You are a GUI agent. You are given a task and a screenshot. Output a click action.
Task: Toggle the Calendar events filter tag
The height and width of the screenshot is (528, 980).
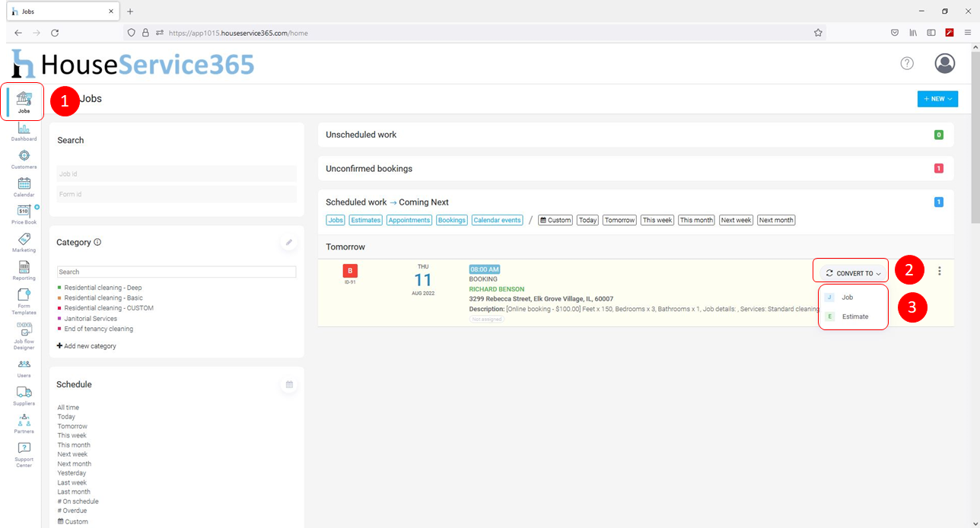click(x=498, y=220)
